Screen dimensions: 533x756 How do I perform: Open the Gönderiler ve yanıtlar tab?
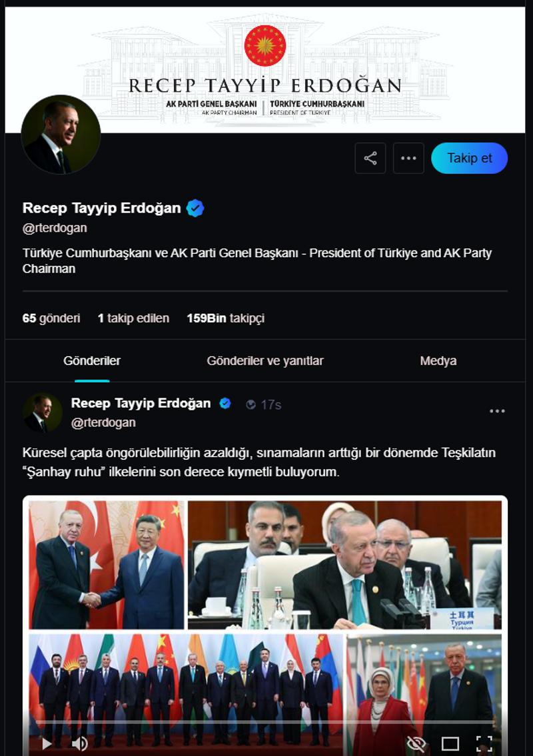265,360
